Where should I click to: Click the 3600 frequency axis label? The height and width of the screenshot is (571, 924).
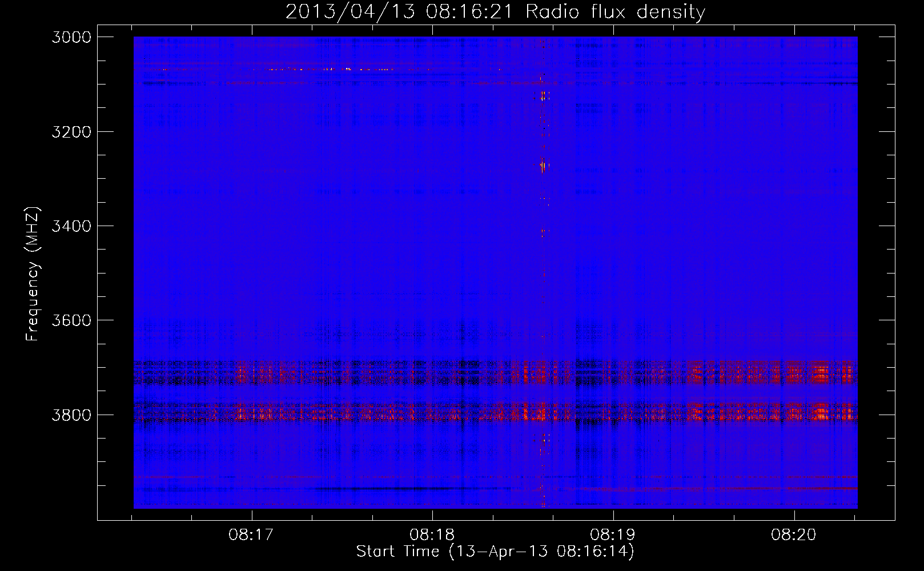coord(71,320)
